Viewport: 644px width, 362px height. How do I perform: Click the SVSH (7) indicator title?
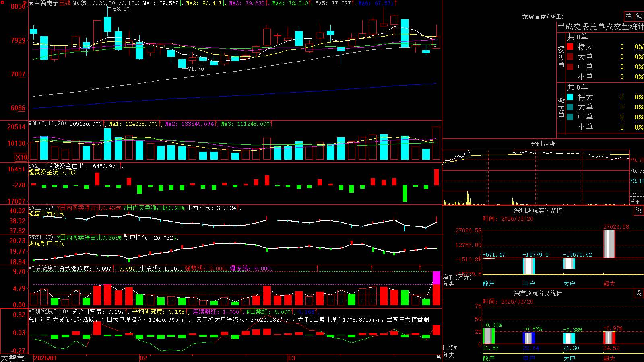[41, 238]
